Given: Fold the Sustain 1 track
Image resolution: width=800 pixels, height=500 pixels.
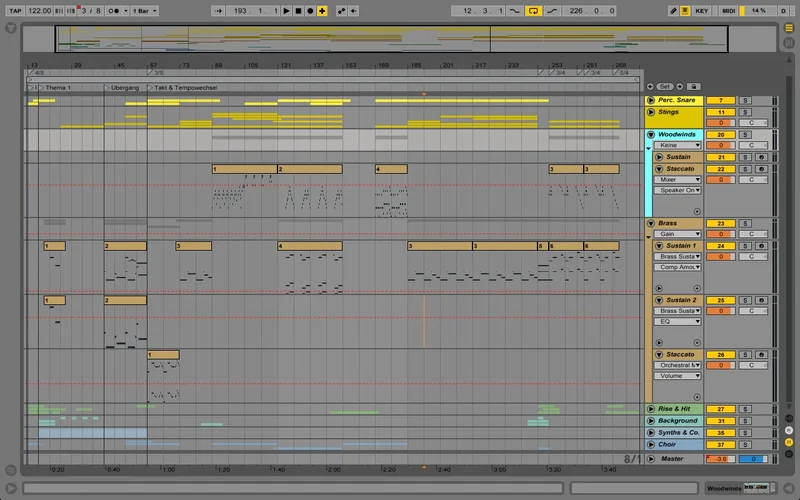Looking at the screenshot, I should pos(659,246).
